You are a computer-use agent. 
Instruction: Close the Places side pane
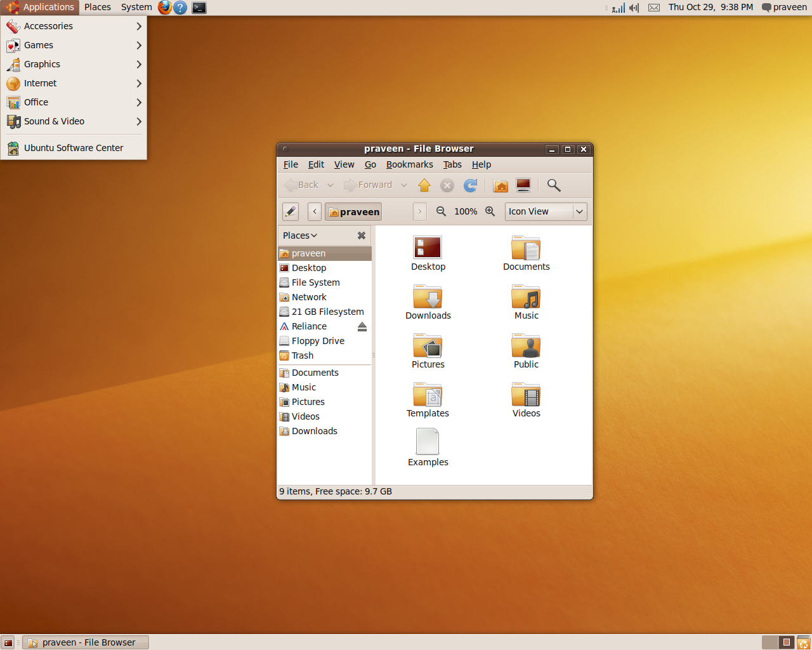[x=362, y=235]
